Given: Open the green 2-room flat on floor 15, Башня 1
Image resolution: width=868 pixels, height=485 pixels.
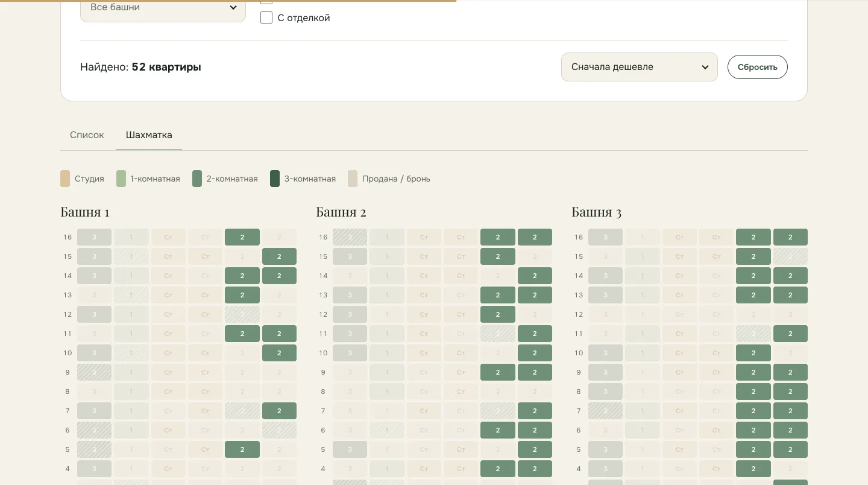Looking at the screenshot, I should (279, 256).
